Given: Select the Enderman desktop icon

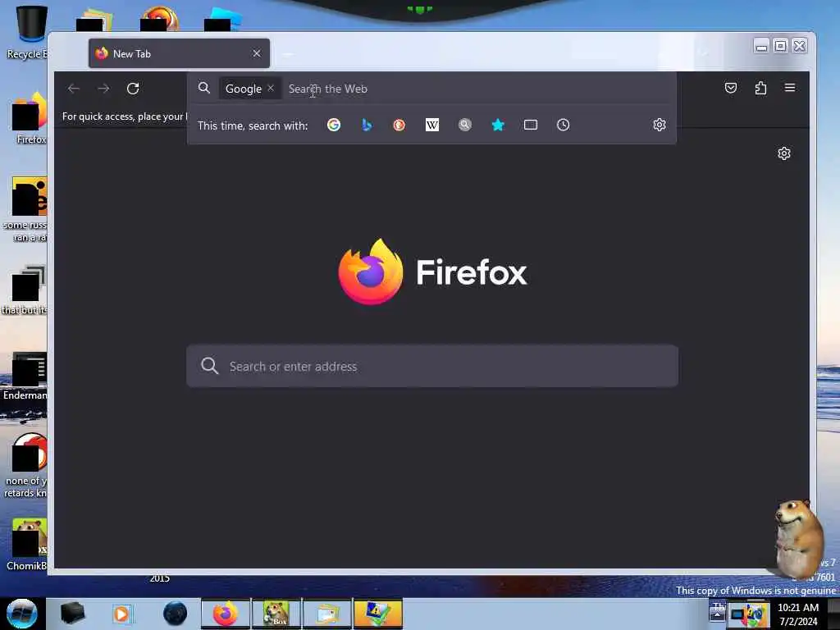Looking at the screenshot, I should tap(25, 376).
